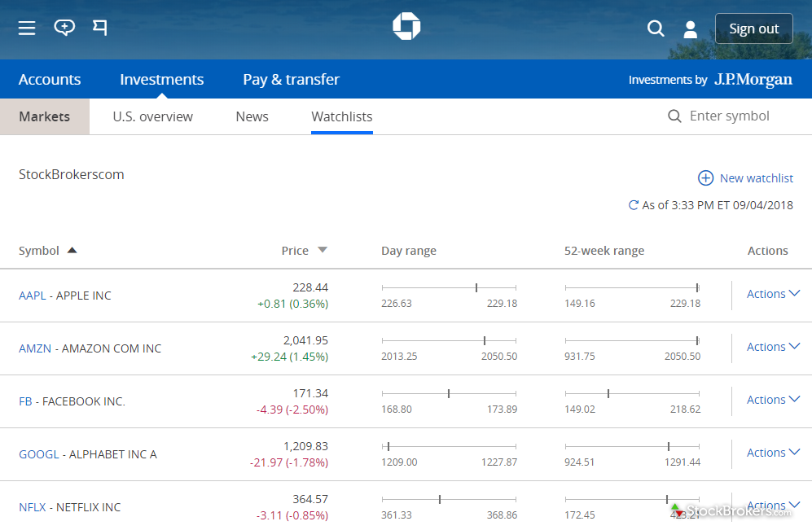The image size is (812, 530).
Task: Expand Actions dropdown for Apple row
Action: coord(773,294)
